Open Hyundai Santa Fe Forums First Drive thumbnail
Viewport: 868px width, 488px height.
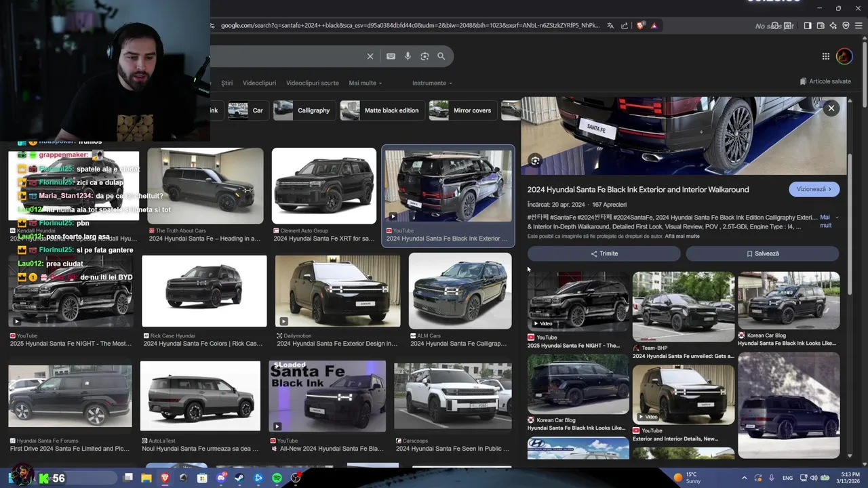(x=70, y=396)
